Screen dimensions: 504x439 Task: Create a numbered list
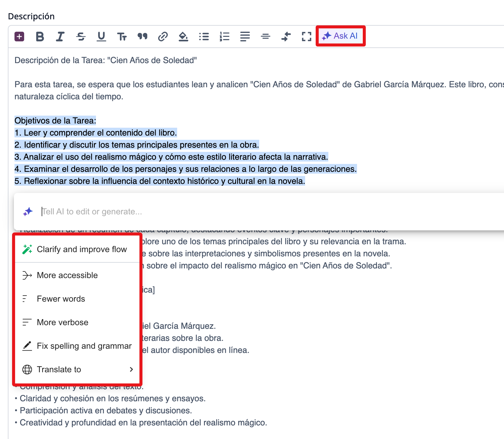tap(224, 37)
